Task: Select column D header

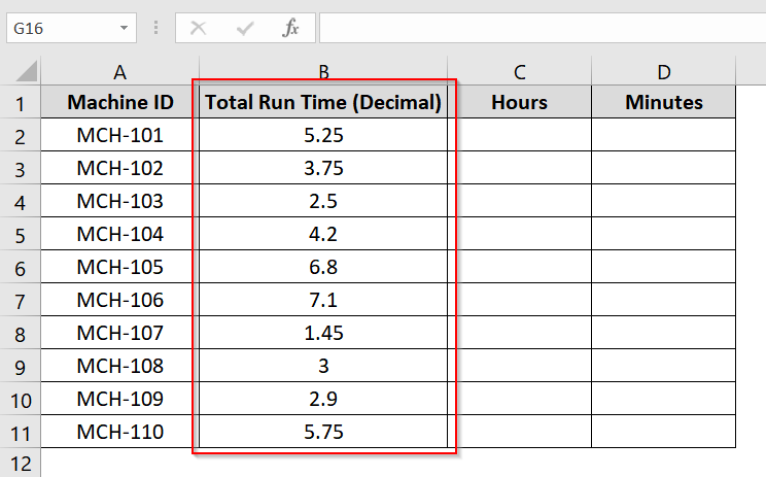Action: pyautogui.click(x=663, y=72)
